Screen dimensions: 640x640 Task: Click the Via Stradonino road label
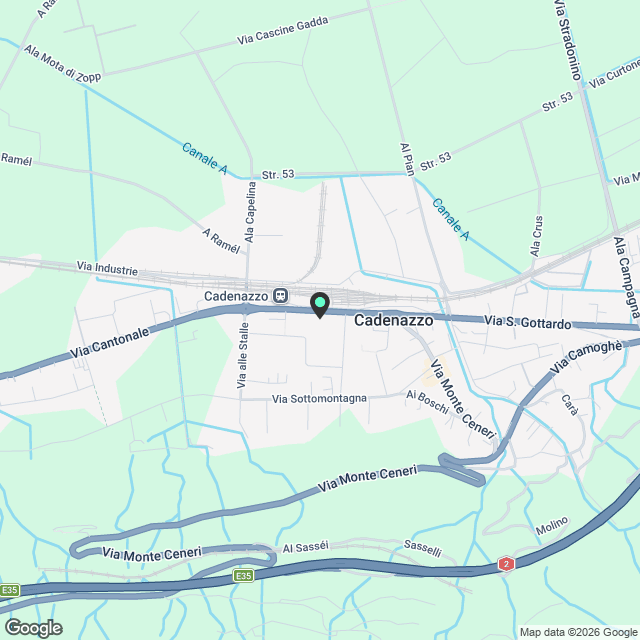pos(568,40)
